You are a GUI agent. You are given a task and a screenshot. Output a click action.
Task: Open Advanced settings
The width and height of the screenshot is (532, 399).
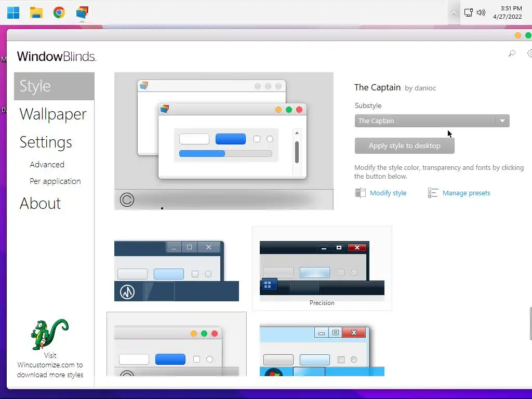point(47,165)
